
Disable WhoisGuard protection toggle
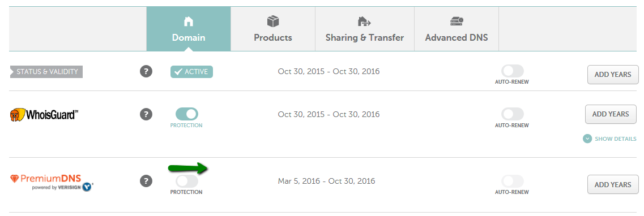click(x=186, y=114)
